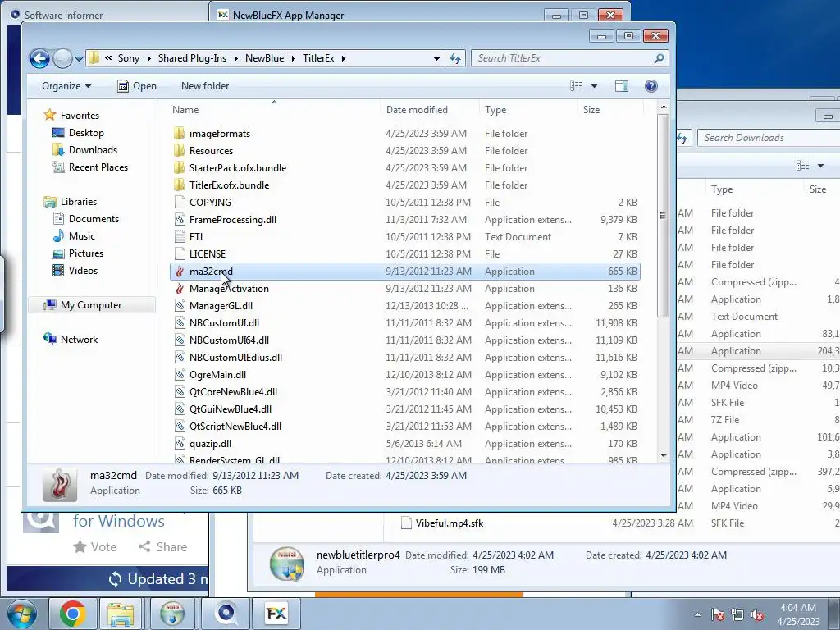This screenshot has width=840, height=630.
Task: Open the Music library
Action: [x=81, y=235]
